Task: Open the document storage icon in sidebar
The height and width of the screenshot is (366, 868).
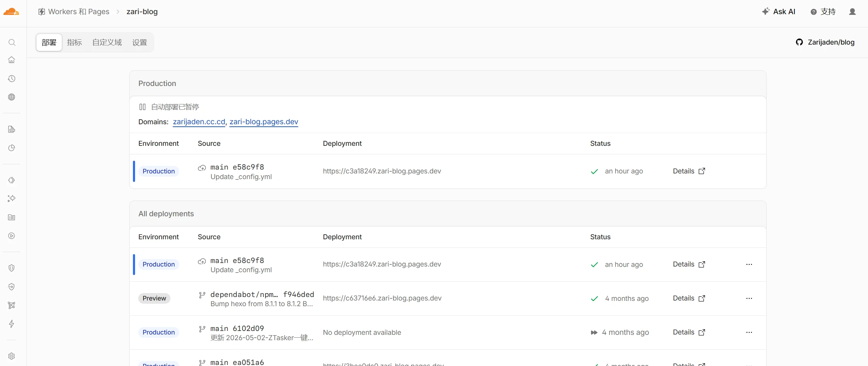Action: pos(12,129)
